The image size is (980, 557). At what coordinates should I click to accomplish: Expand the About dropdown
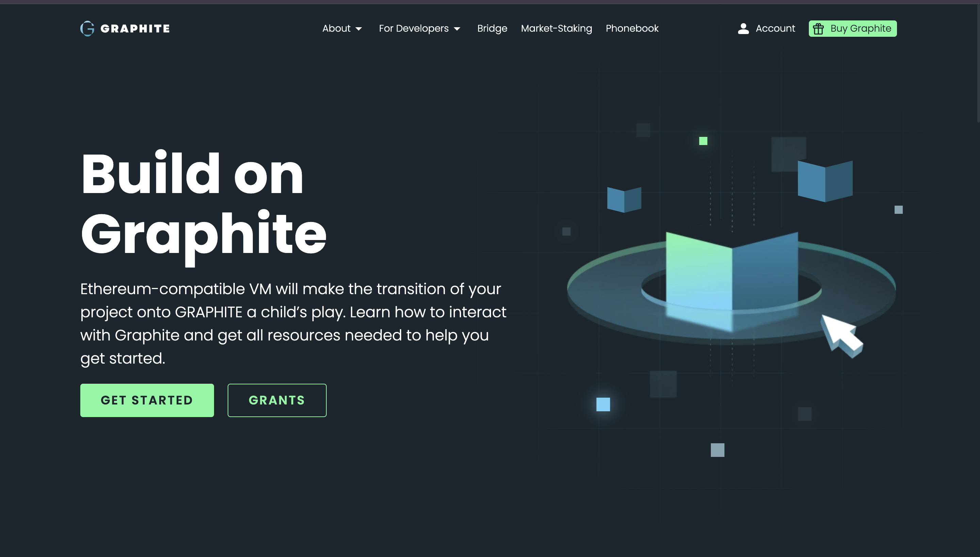coord(337,28)
